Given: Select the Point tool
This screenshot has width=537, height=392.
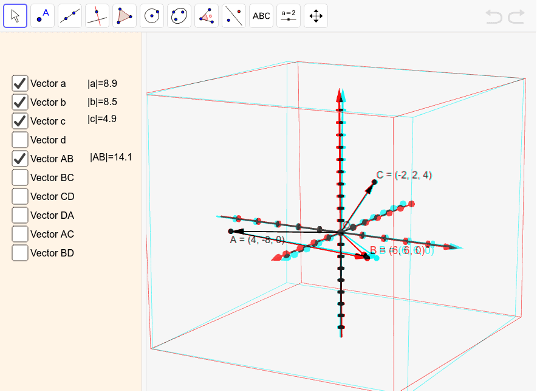Looking at the screenshot, I should [43, 16].
